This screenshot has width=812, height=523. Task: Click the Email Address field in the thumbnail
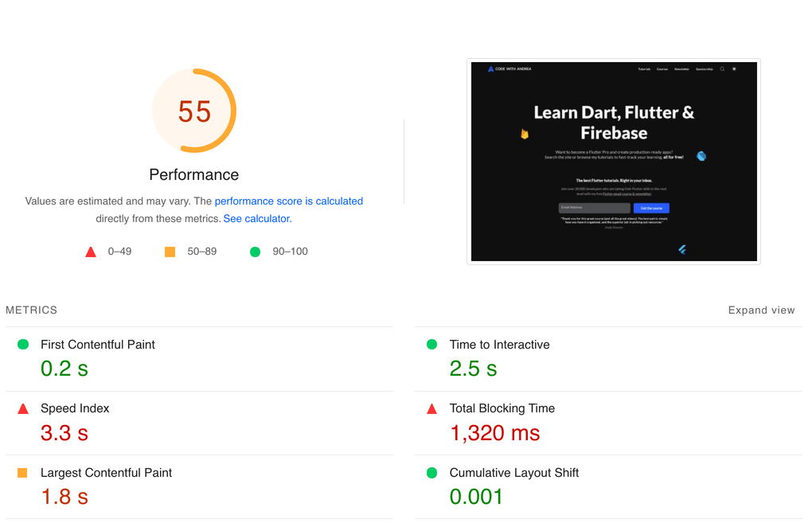(x=595, y=208)
